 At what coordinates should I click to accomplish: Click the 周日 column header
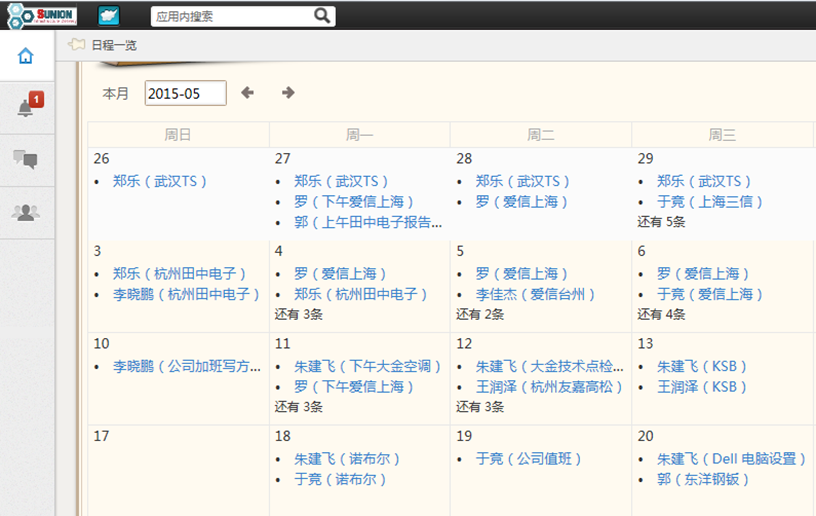point(178,135)
